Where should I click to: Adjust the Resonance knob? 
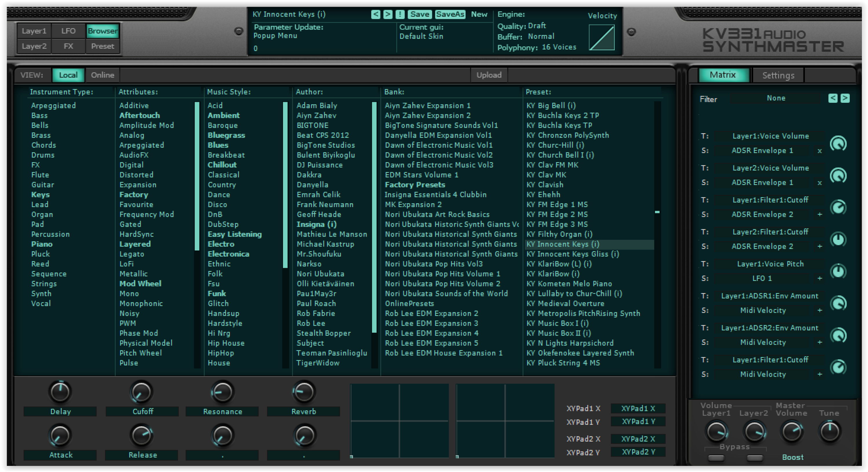[x=222, y=392]
